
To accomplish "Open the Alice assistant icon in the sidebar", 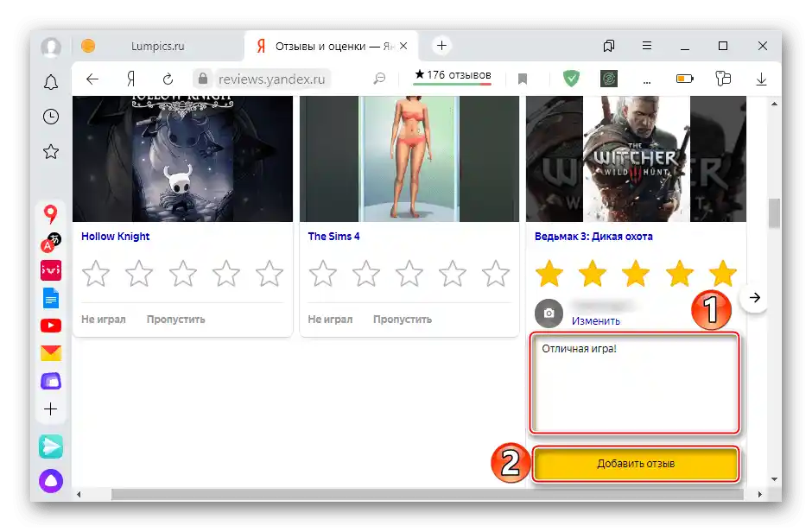I will click(x=50, y=480).
